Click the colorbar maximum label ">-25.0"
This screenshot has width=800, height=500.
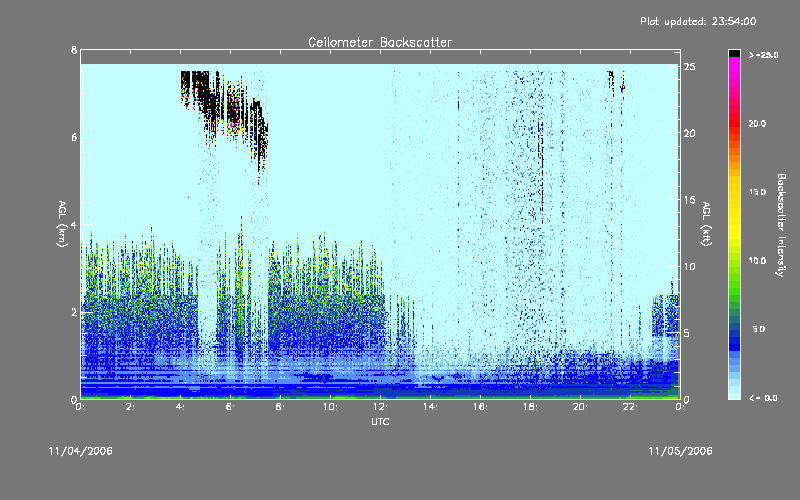763,55
